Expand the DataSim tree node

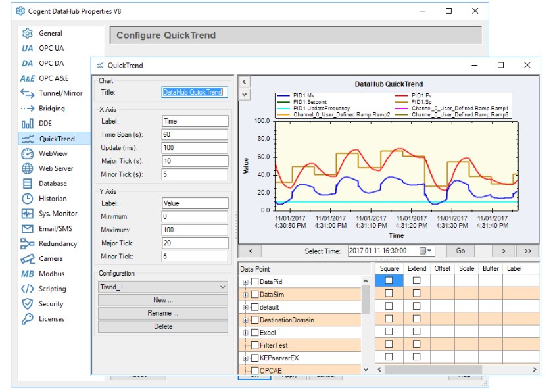[245, 295]
